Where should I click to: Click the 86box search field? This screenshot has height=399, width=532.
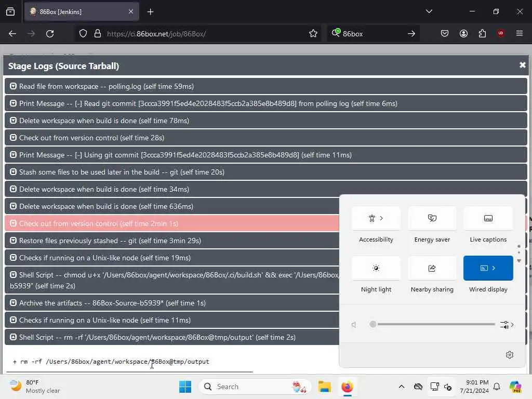pyautogui.click(x=373, y=34)
